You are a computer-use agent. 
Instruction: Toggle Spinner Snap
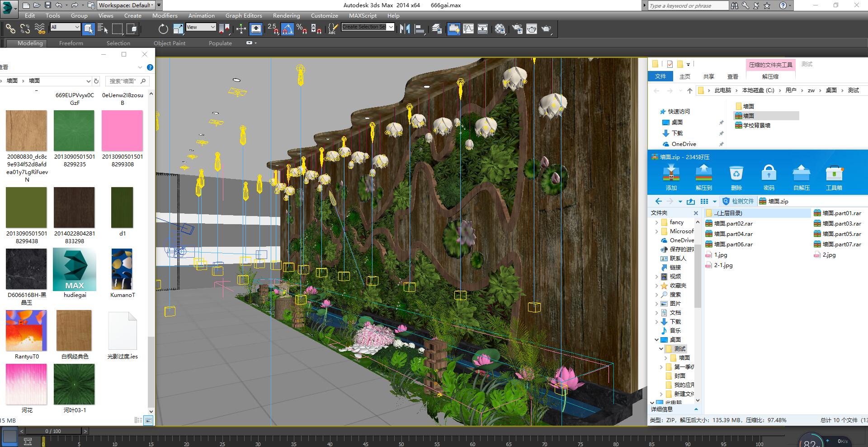point(316,29)
